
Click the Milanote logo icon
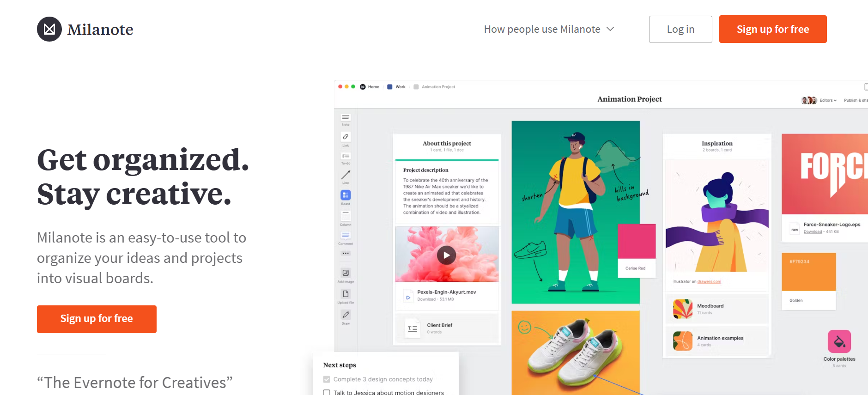point(49,29)
